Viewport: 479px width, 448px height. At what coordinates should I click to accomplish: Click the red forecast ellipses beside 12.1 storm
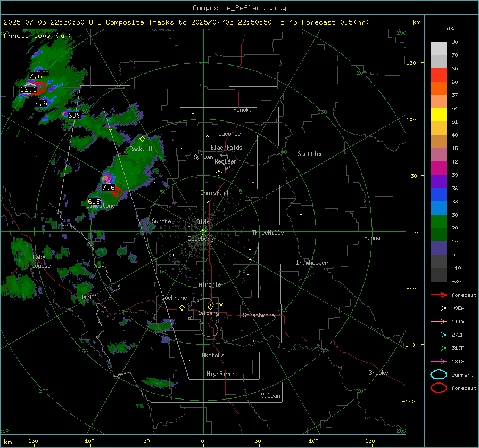(38, 88)
